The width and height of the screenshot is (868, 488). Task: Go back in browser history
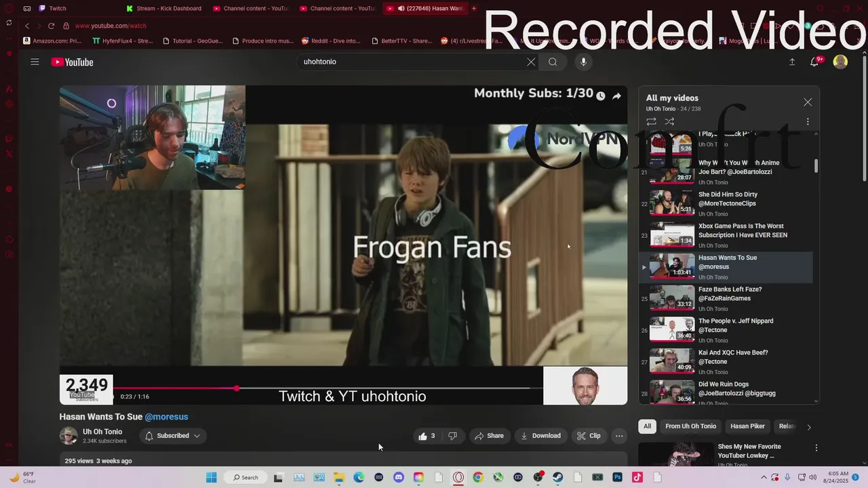click(x=27, y=26)
